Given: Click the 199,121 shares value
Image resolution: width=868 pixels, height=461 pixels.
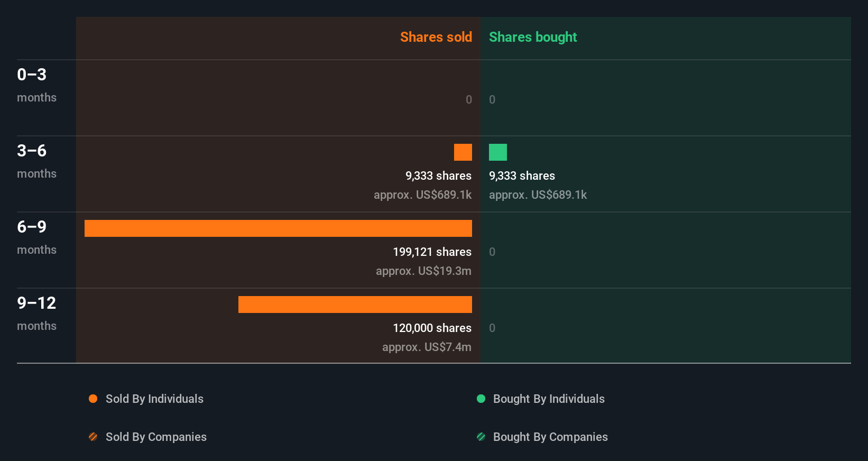Looking at the screenshot, I should [432, 252].
